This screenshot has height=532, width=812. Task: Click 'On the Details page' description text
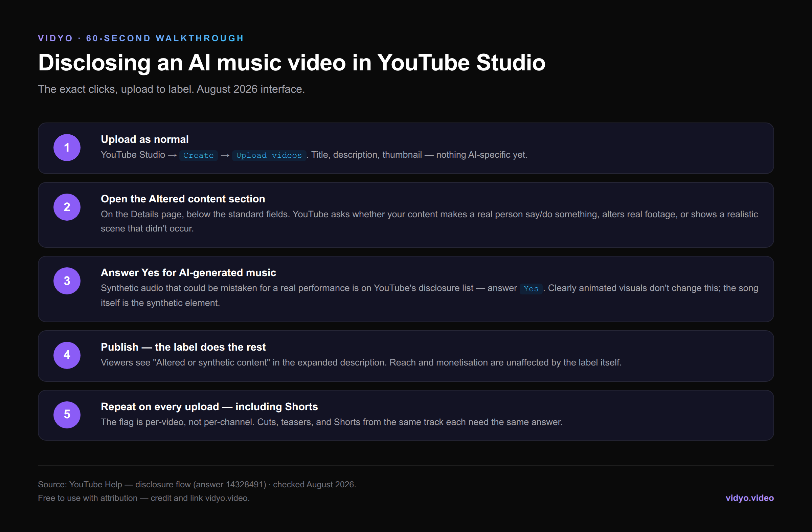coord(429,221)
